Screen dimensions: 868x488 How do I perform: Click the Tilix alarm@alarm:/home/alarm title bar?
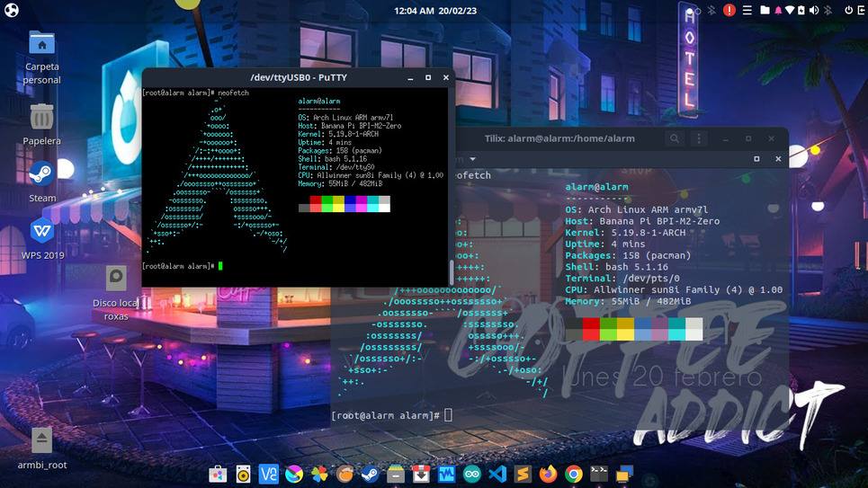559,138
